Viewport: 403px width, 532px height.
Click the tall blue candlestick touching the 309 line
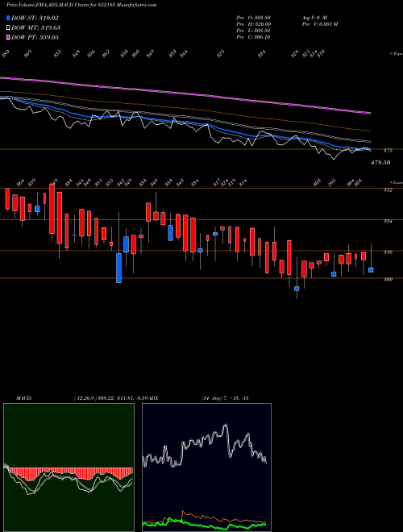pos(118,268)
